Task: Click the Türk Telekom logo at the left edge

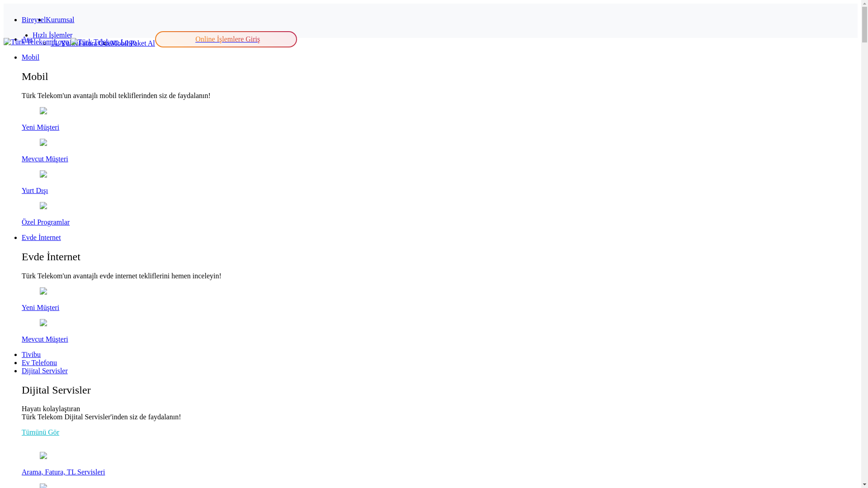Action: [36, 42]
